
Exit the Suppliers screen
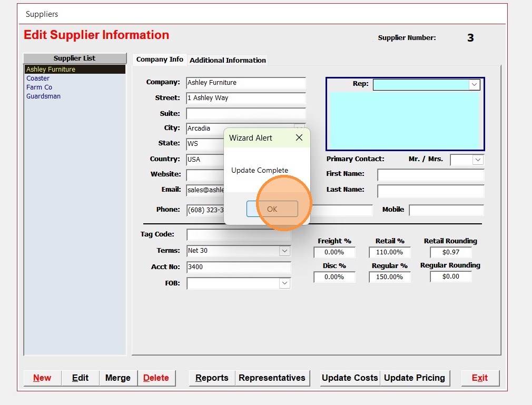click(x=479, y=378)
